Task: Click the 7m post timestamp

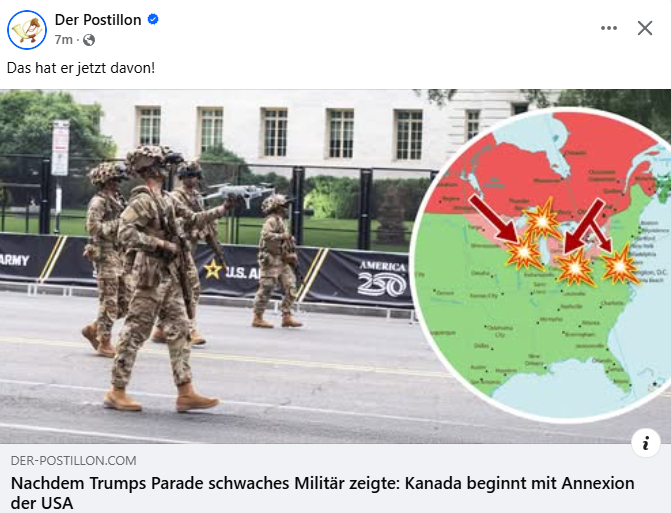Action: (64, 40)
